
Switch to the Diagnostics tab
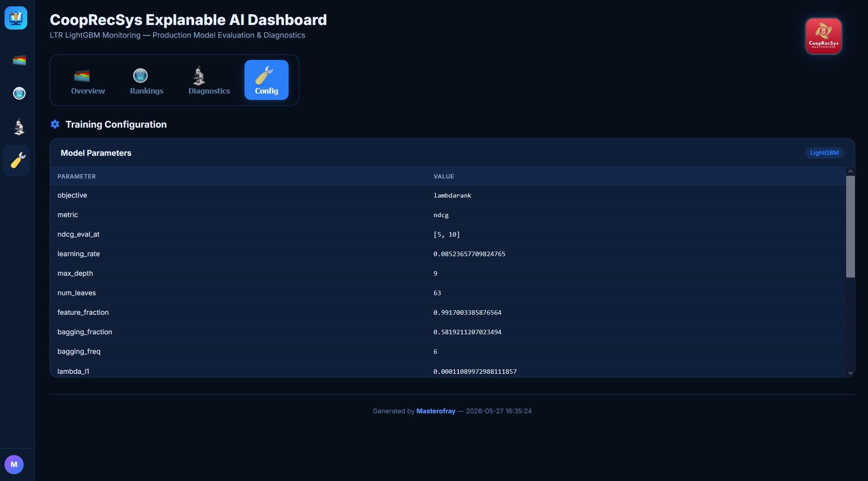209,80
